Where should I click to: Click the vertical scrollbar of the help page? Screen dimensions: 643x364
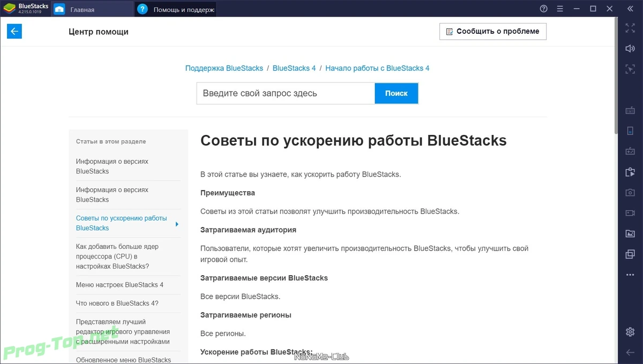coord(615,75)
